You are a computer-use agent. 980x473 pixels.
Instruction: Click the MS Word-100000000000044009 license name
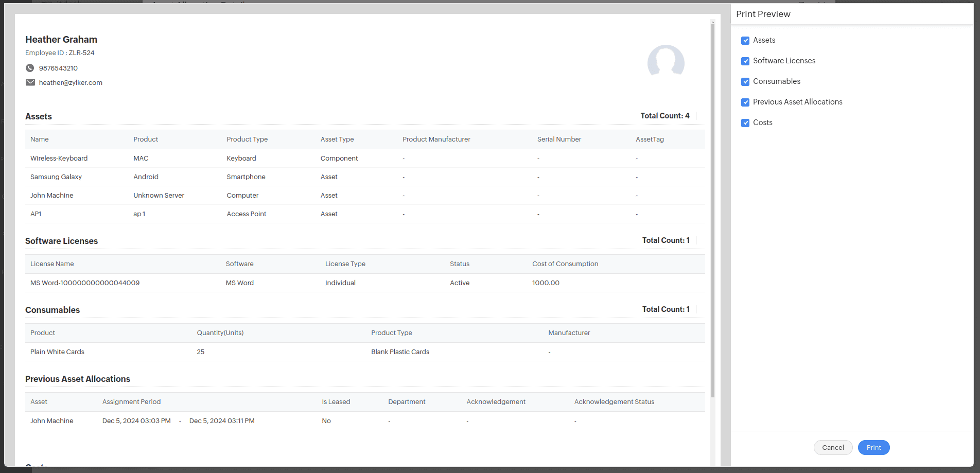click(85, 283)
